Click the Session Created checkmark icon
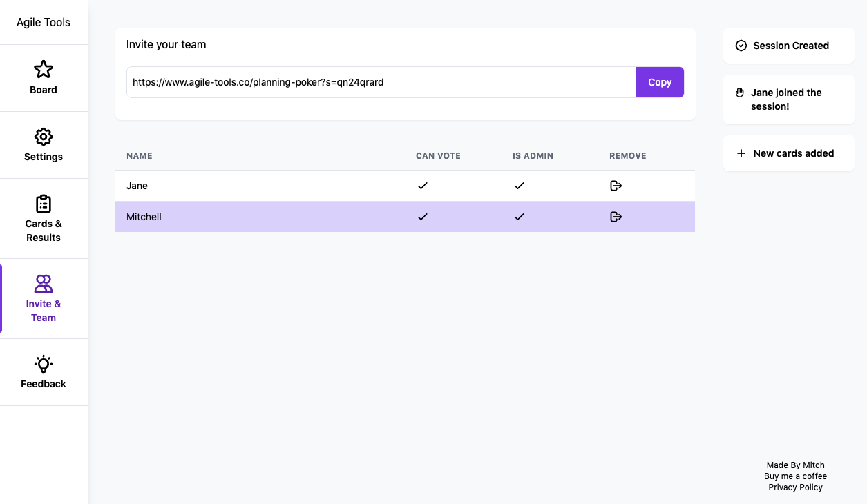The image size is (867, 504). tap(741, 46)
